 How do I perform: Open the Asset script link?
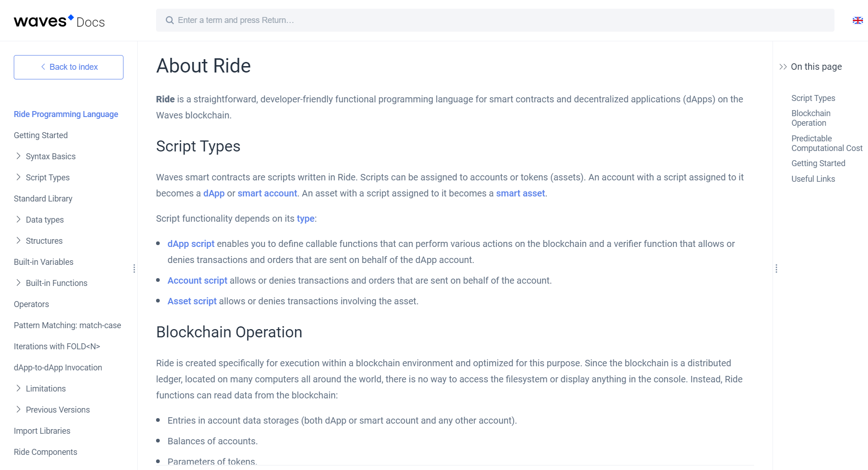[192, 301]
